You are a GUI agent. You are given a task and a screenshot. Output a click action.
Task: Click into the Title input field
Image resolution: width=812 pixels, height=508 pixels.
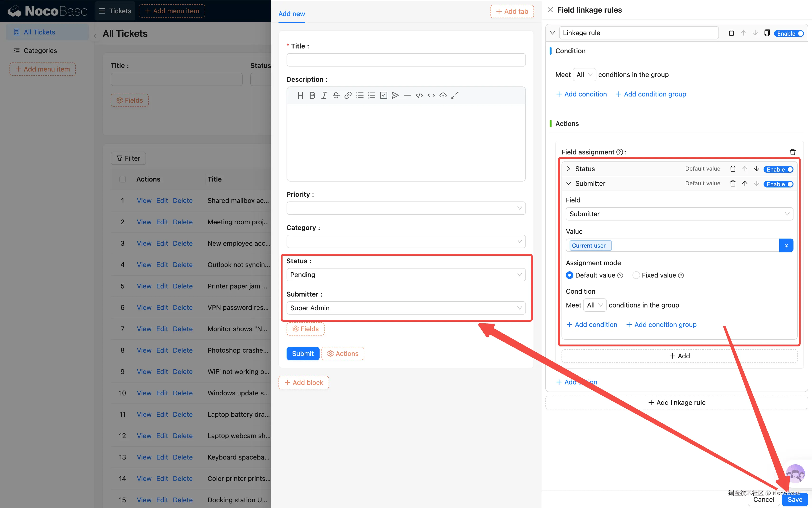(406, 60)
